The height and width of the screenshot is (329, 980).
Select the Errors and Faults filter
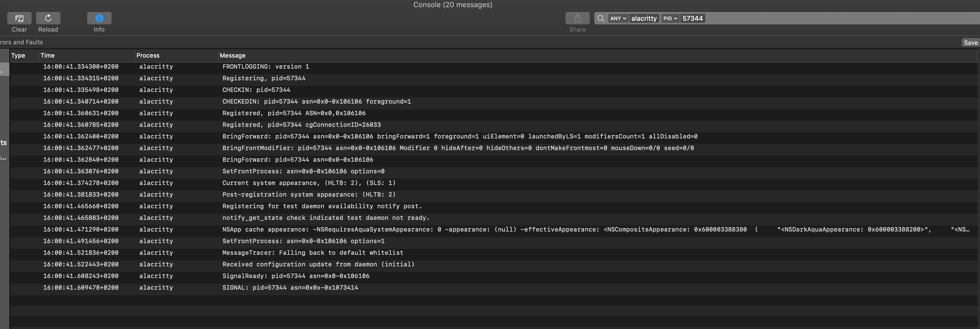pyautogui.click(x=21, y=42)
